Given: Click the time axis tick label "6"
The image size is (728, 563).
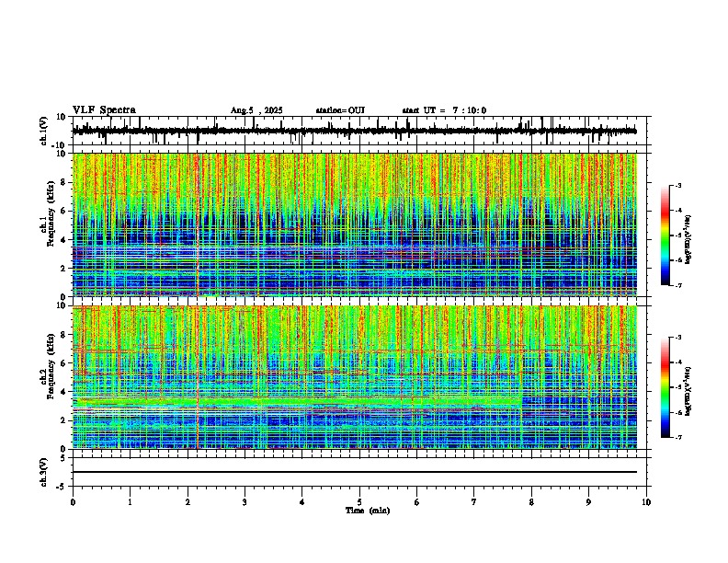Looking at the screenshot, I should (x=417, y=502).
